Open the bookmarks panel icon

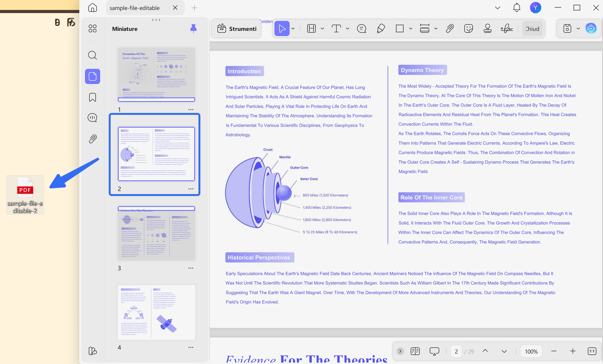coord(93,97)
